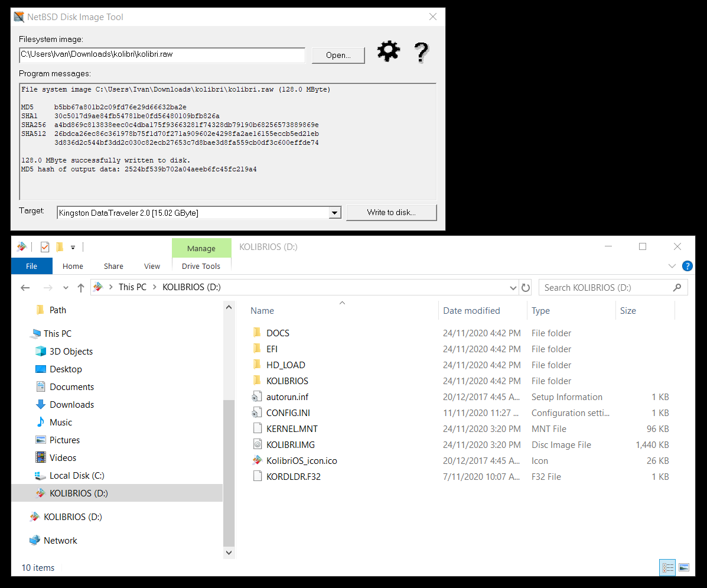
Task: Open the View ribbon tab
Action: (x=152, y=266)
